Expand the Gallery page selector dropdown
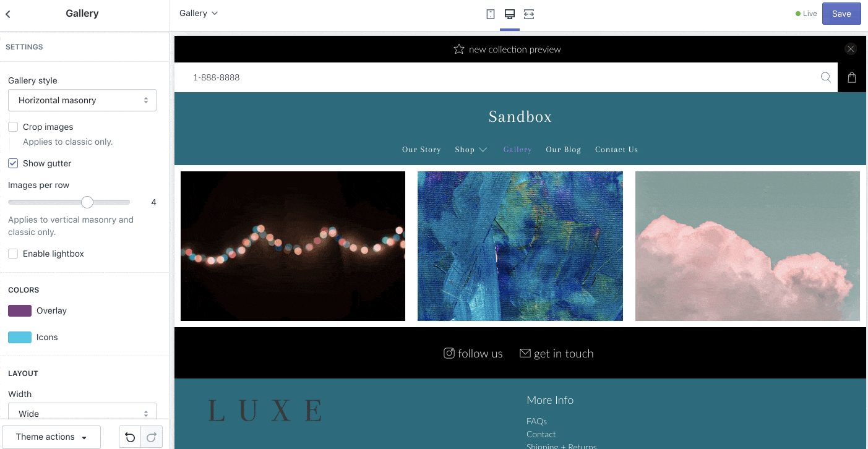The height and width of the screenshot is (449, 868). click(x=199, y=13)
